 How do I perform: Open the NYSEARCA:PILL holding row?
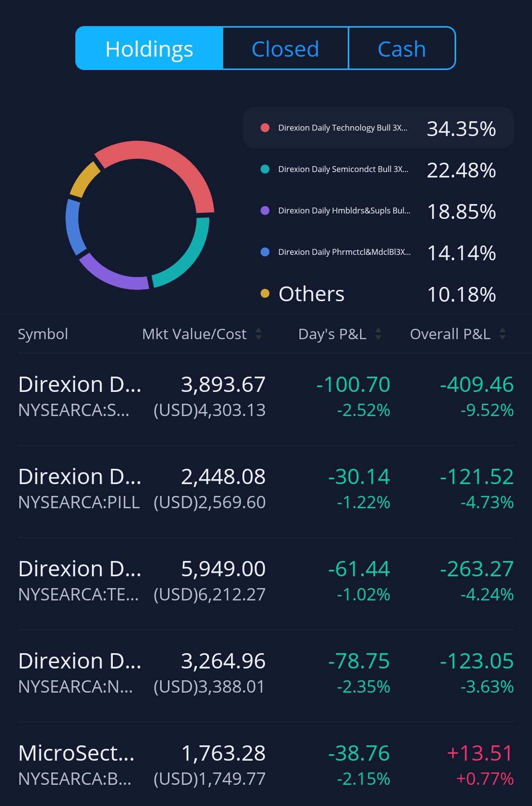point(266,491)
